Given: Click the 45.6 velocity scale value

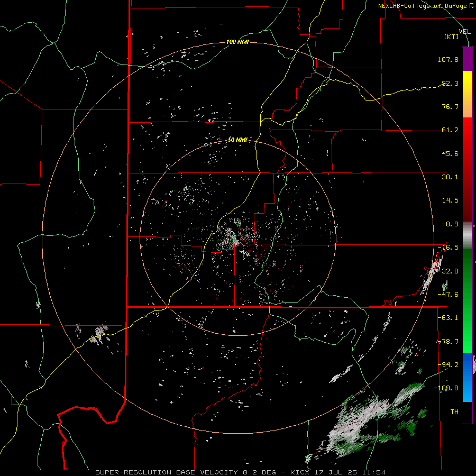Looking at the screenshot, I should [450, 153].
